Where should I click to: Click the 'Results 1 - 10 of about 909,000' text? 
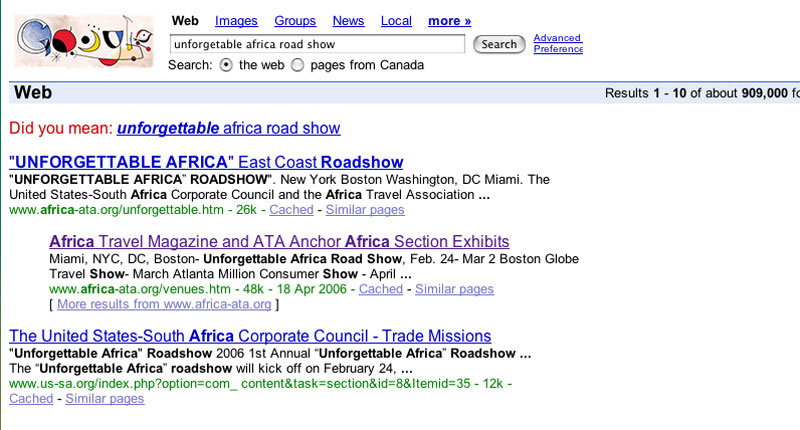tap(696, 93)
